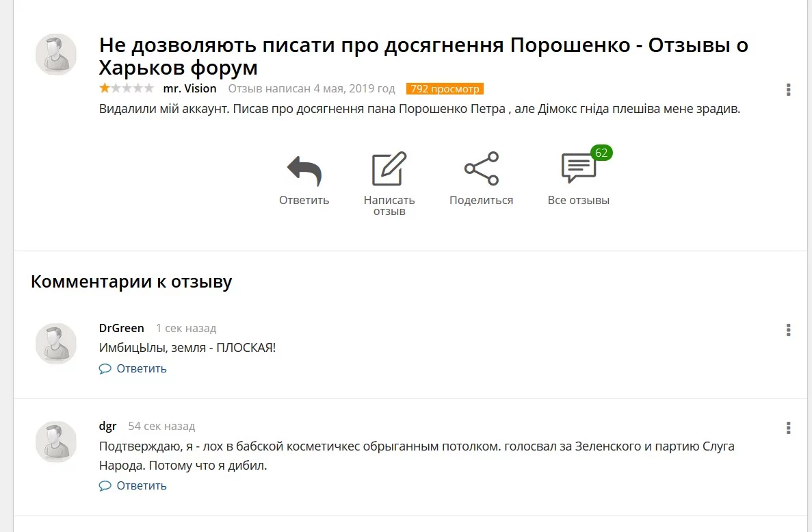
Task: Open the review's three-dot options menu
Action: point(788,90)
